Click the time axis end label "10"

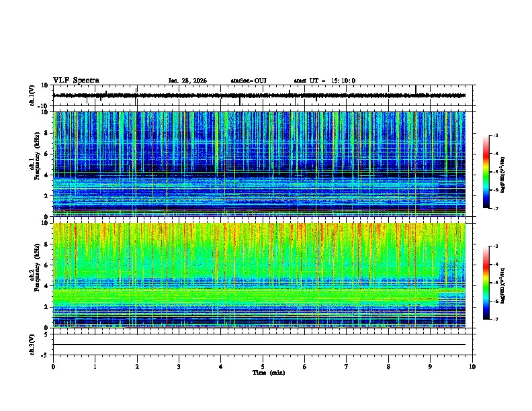click(x=472, y=367)
